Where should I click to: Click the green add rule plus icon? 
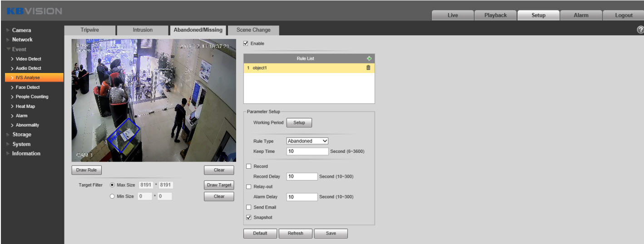[x=369, y=59]
